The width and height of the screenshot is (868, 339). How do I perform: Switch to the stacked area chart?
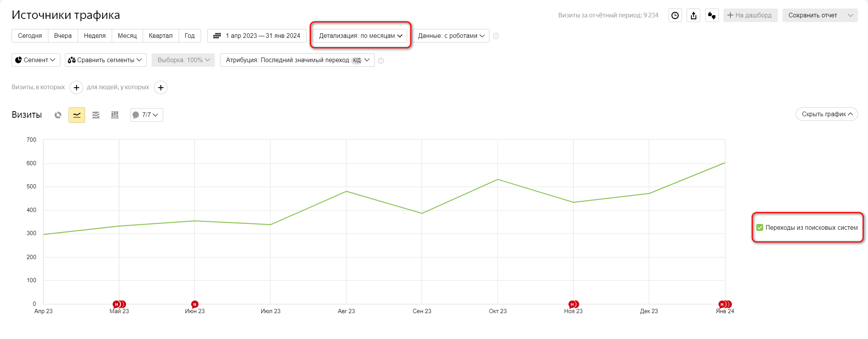coord(96,115)
